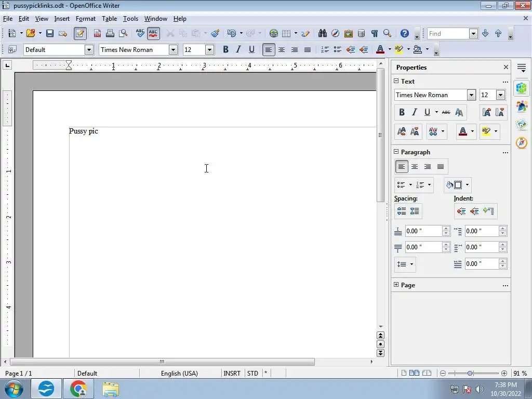Image resolution: width=532 pixels, height=399 pixels.
Task: Click the Document as E-mail icon
Action: [63, 33]
